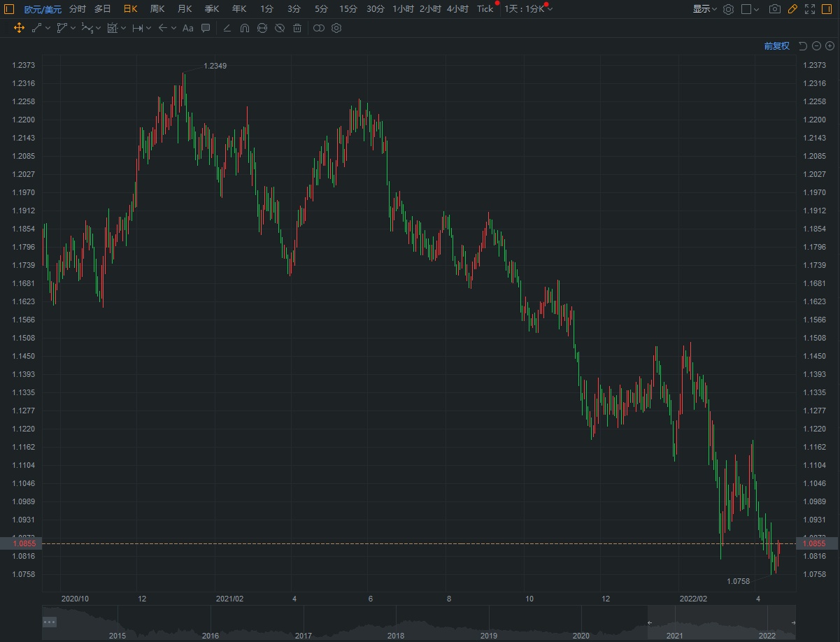Click the comment bubble annotation tool
840x642 pixels.
click(206, 28)
